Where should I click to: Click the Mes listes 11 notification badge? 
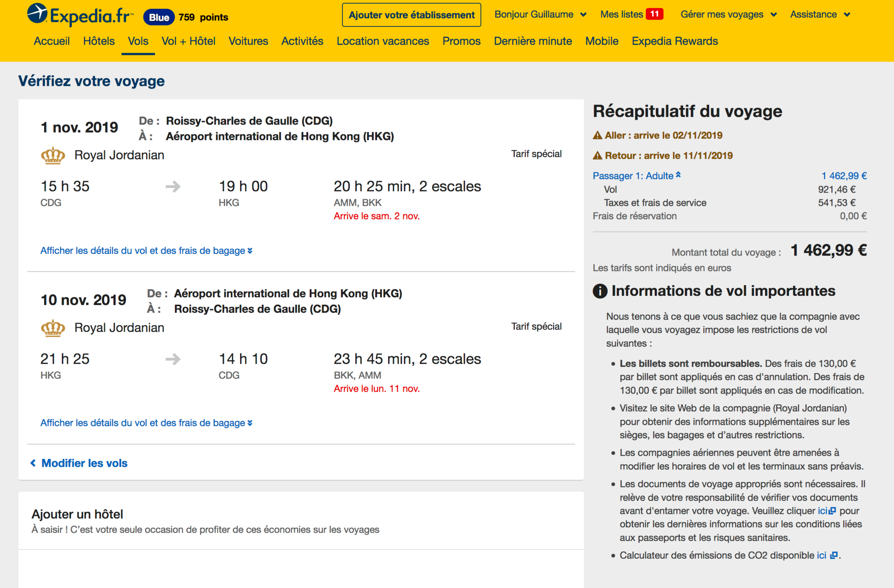654,14
